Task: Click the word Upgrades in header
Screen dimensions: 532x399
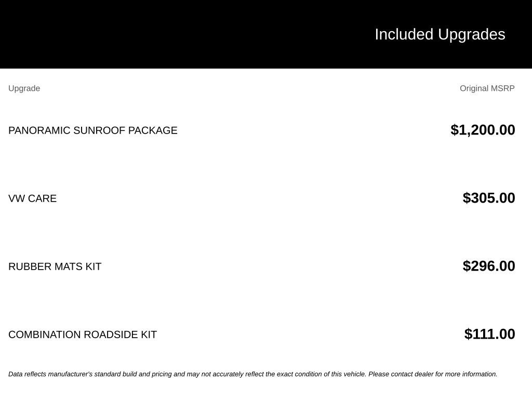Action: 472,35
